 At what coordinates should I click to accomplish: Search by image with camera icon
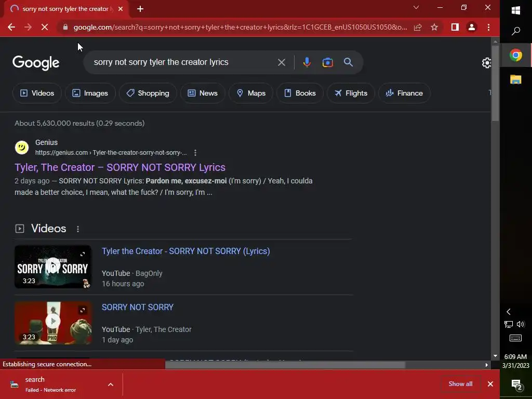point(327,62)
